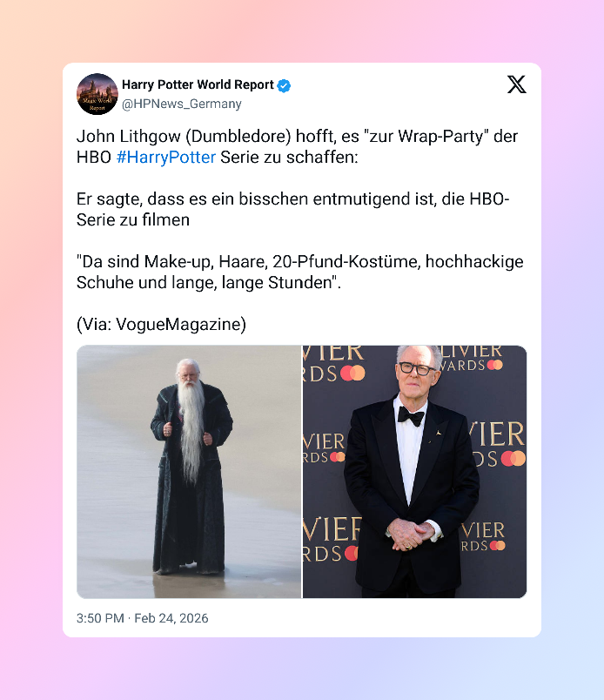This screenshot has height=700, width=604.
Task: Click the "Er sagte, dass es" paragraph
Action: pyautogui.click(x=292, y=209)
